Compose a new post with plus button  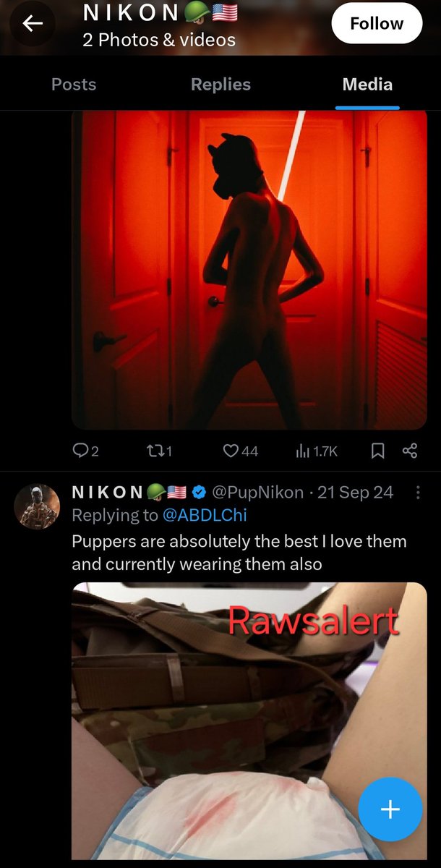(x=390, y=809)
